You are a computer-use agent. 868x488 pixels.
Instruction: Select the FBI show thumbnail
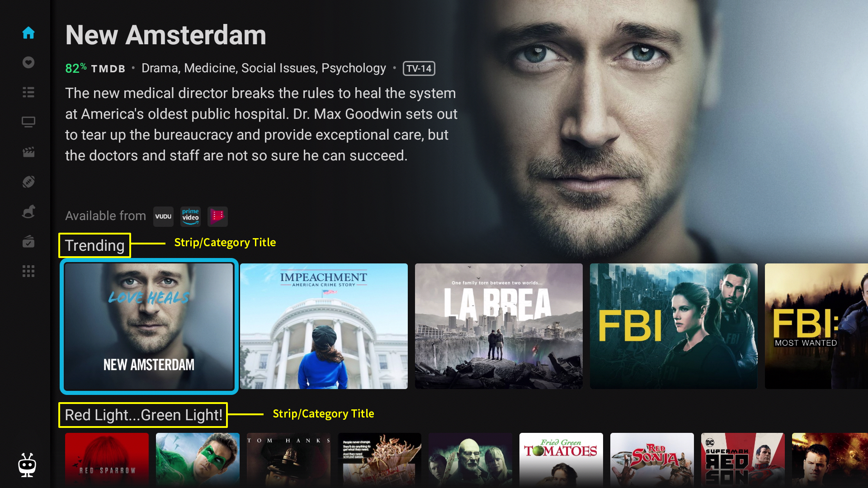coord(674,326)
